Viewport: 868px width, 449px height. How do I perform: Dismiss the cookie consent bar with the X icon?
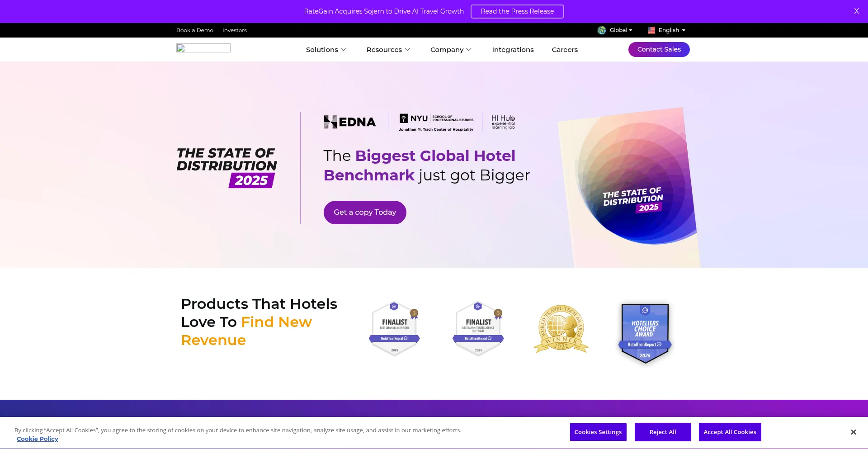point(854,432)
